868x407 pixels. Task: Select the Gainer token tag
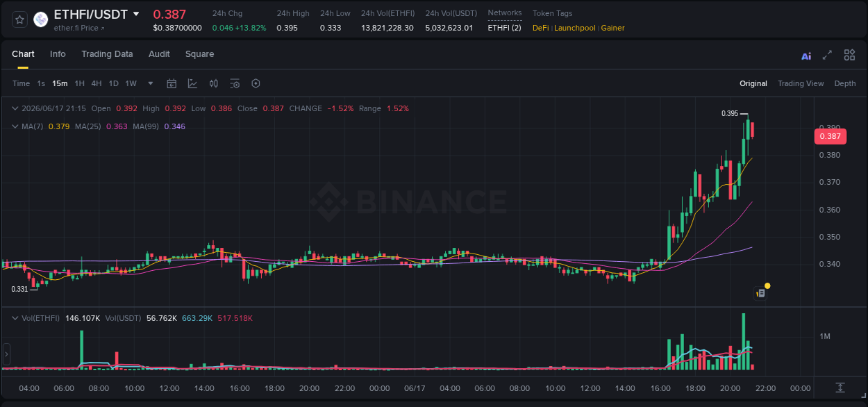tap(613, 28)
